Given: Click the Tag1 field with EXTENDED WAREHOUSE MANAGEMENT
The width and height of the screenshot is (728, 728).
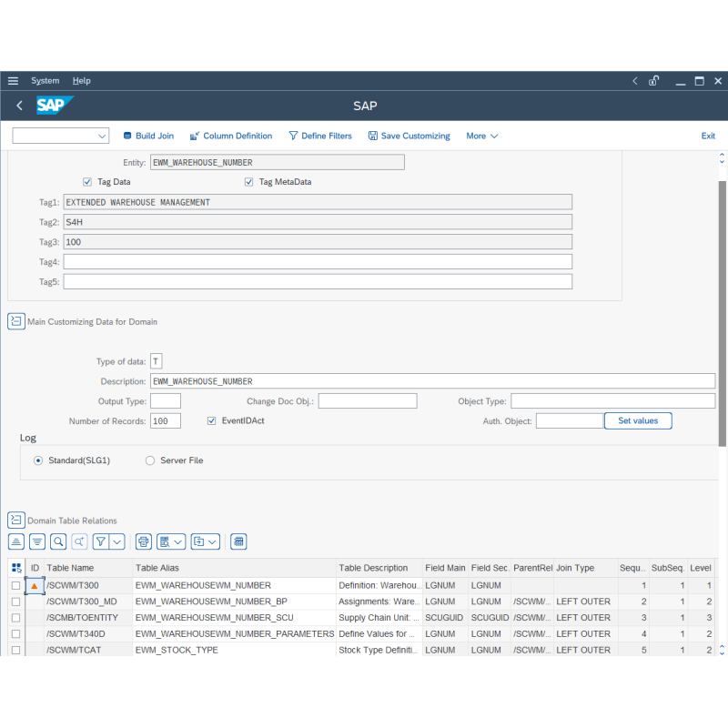Looking at the screenshot, I should click(x=318, y=202).
